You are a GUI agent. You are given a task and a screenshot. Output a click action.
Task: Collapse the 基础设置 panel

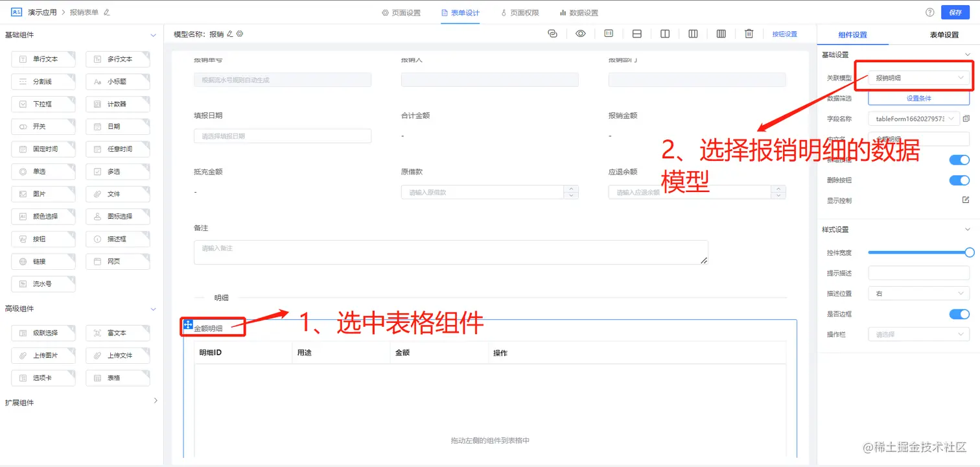967,55
